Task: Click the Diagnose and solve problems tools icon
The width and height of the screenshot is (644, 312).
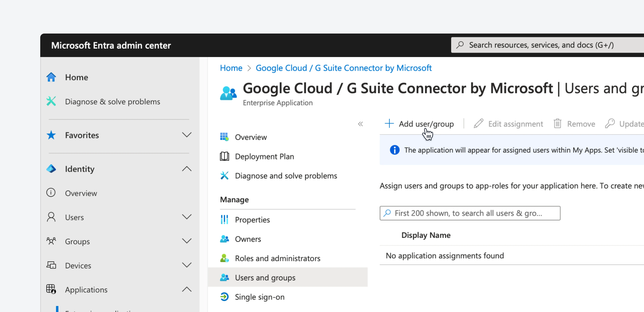Action: (x=224, y=175)
